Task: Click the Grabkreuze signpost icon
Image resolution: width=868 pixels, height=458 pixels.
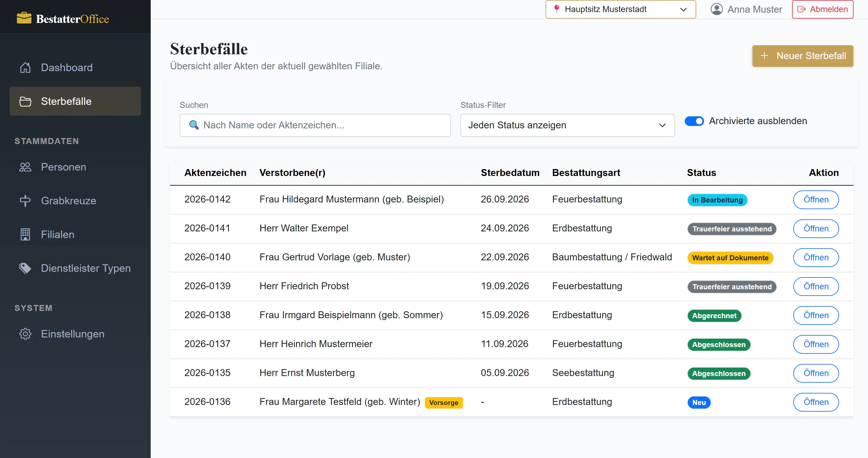Action: tap(25, 201)
